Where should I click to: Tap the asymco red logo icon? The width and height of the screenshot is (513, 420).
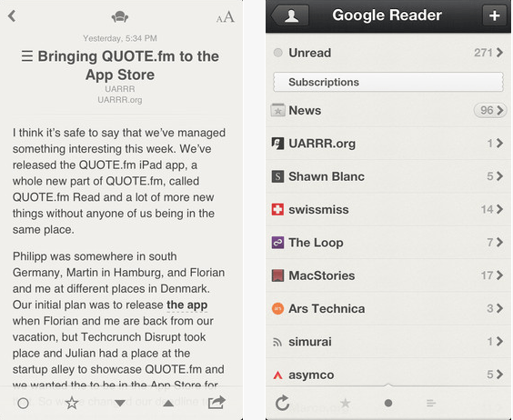[277, 375]
